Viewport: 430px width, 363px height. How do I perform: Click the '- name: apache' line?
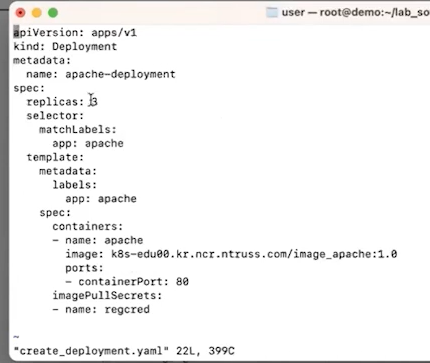98,240
